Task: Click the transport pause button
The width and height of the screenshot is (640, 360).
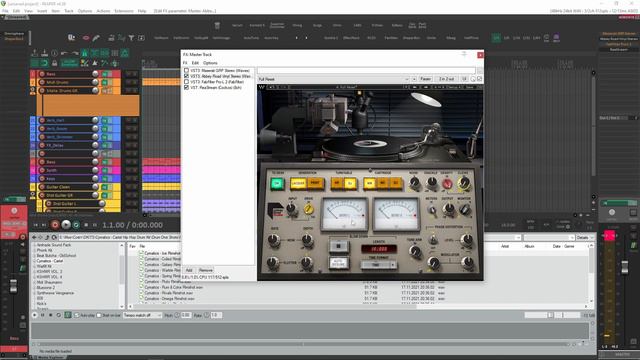Action: [95, 225]
